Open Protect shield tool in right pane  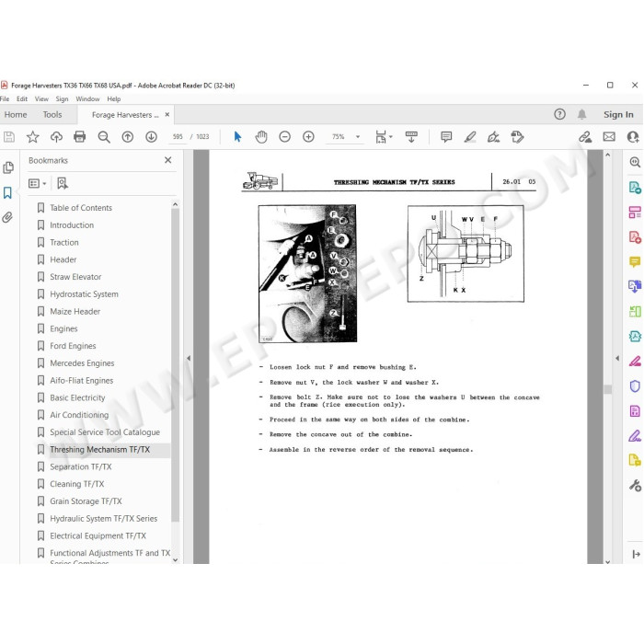pyautogui.click(x=635, y=386)
